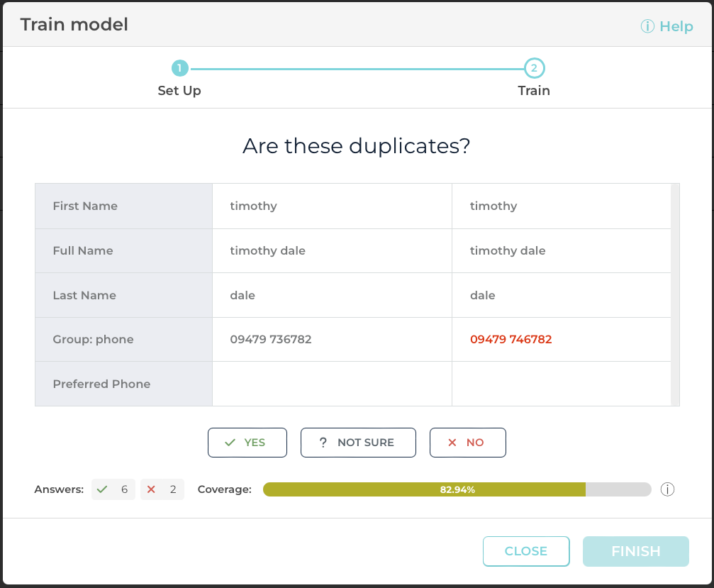Click the First Name row label
This screenshot has width=714, height=588.
pos(85,206)
